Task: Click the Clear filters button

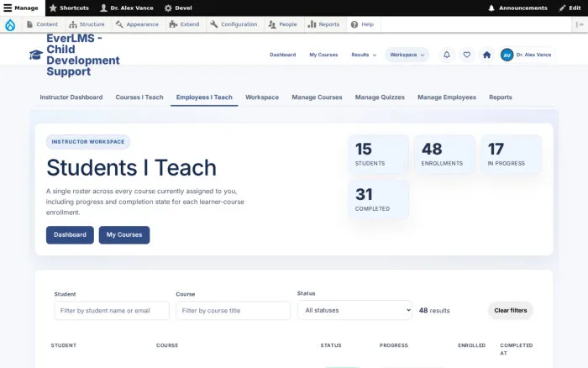Action: pos(511,310)
